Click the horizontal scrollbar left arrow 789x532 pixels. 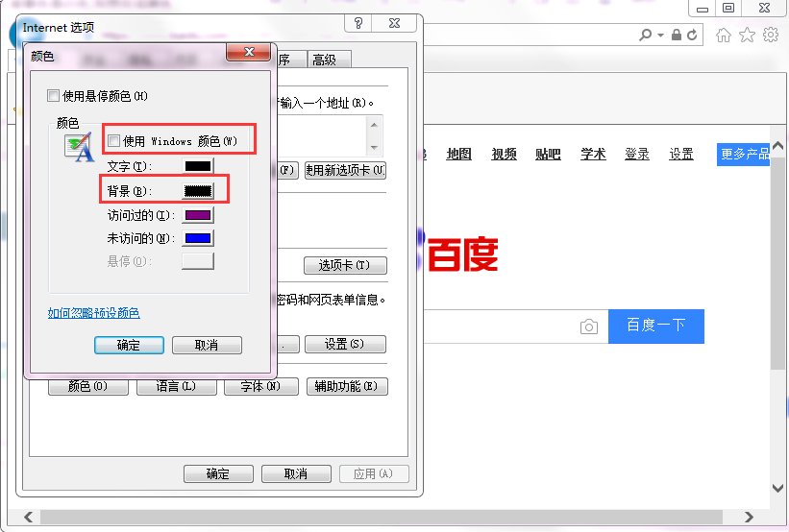coord(28,517)
